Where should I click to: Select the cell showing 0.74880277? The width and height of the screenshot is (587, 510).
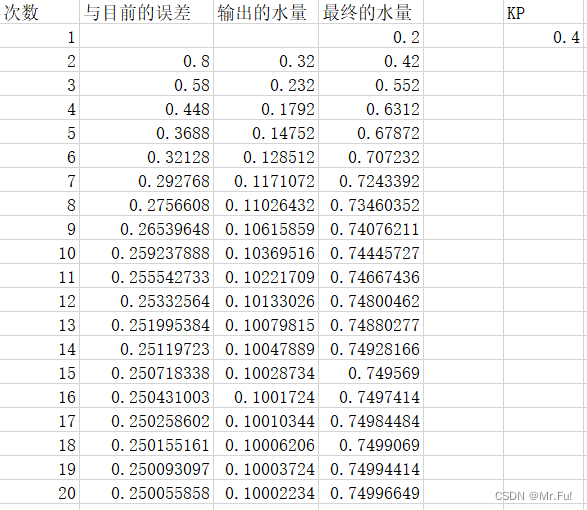[x=371, y=324]
